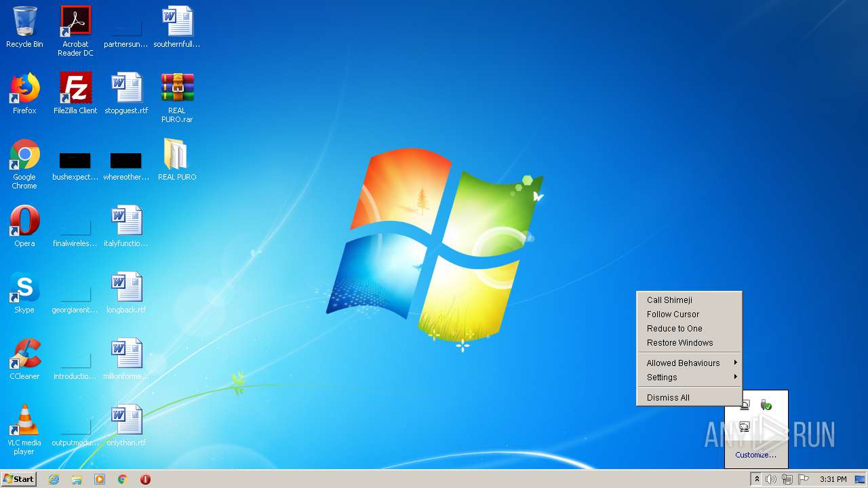Select the partnersun... desktop file
The image size is (868, 488).
point(125,28)
